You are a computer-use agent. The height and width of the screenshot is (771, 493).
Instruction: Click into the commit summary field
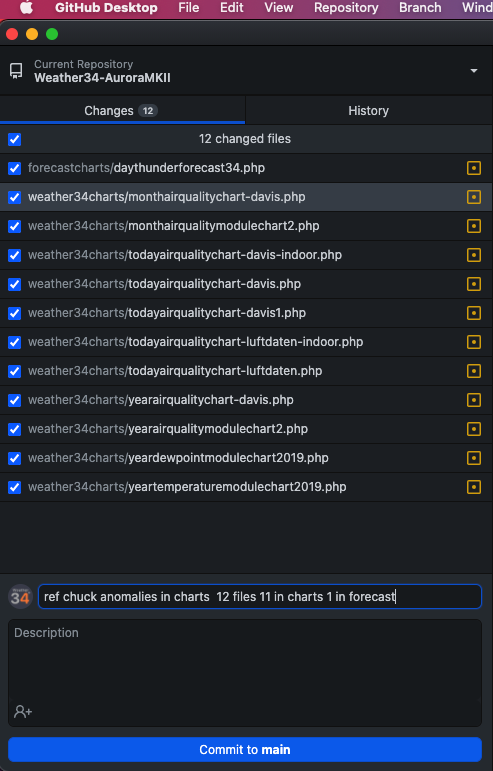260,596
